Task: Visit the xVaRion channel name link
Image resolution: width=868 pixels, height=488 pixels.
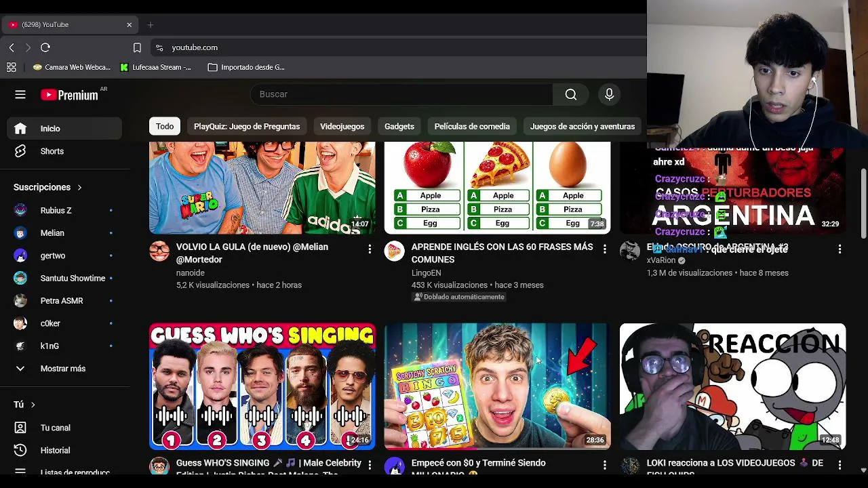Action: pyautogui.click(x=661, y=260)
